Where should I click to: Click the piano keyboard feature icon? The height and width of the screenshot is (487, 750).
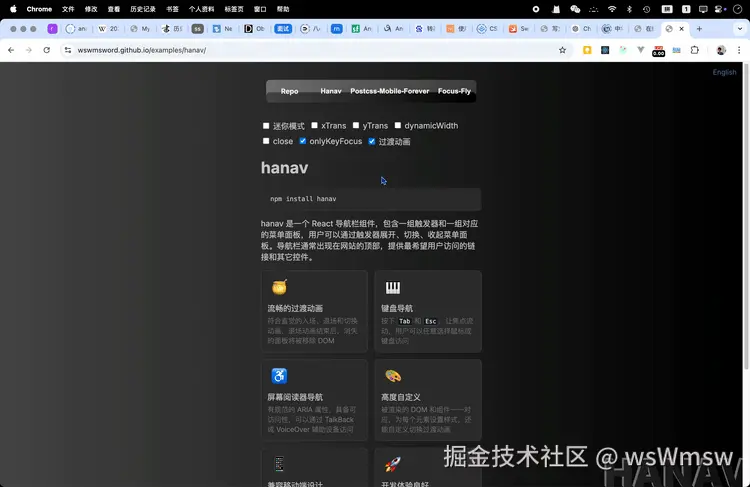point(393,287)
